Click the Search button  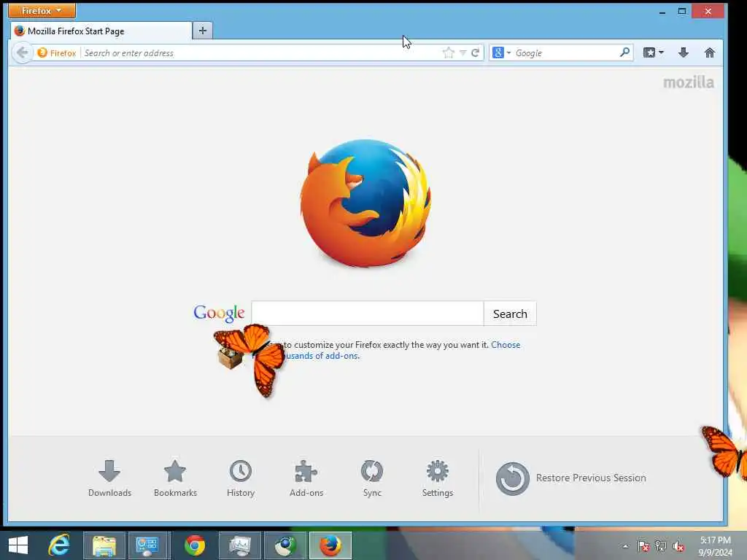[510, 314]
